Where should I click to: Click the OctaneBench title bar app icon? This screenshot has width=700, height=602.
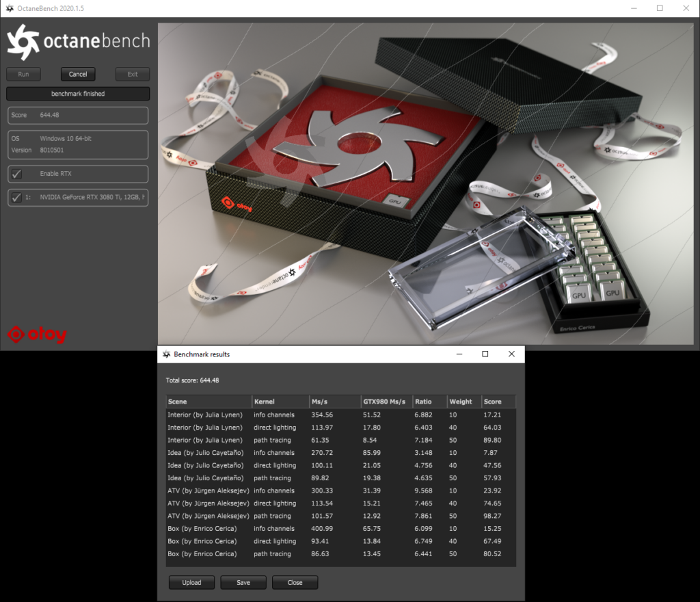click(x=10, y=8)
